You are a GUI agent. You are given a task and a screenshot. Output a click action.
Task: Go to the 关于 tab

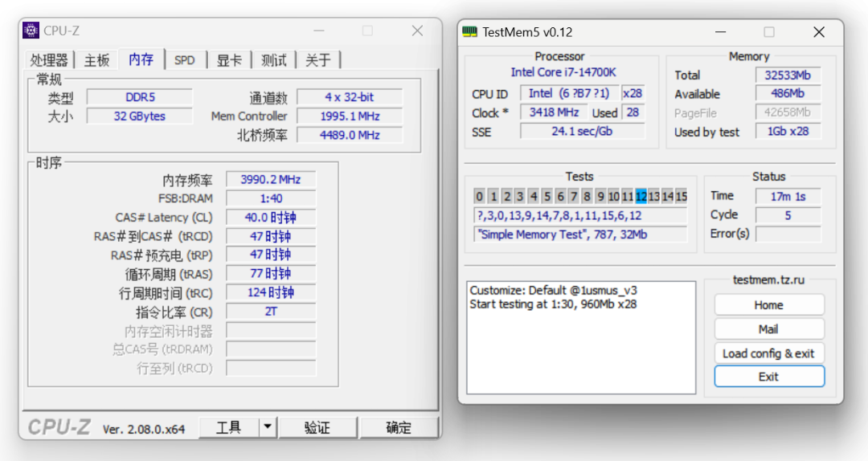point(318,59)
